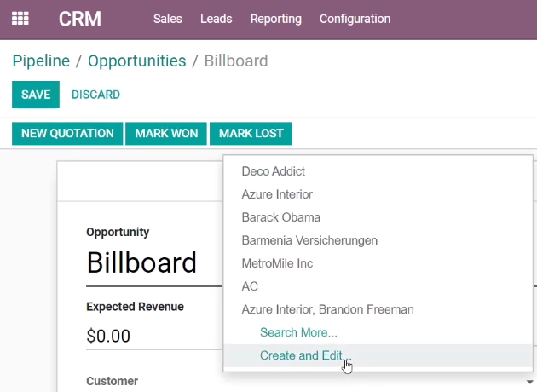Image resolution: width=537 pixels, height=392 pixels.
Task: Open the Leads menu
Action: click(x=217, y=19)
